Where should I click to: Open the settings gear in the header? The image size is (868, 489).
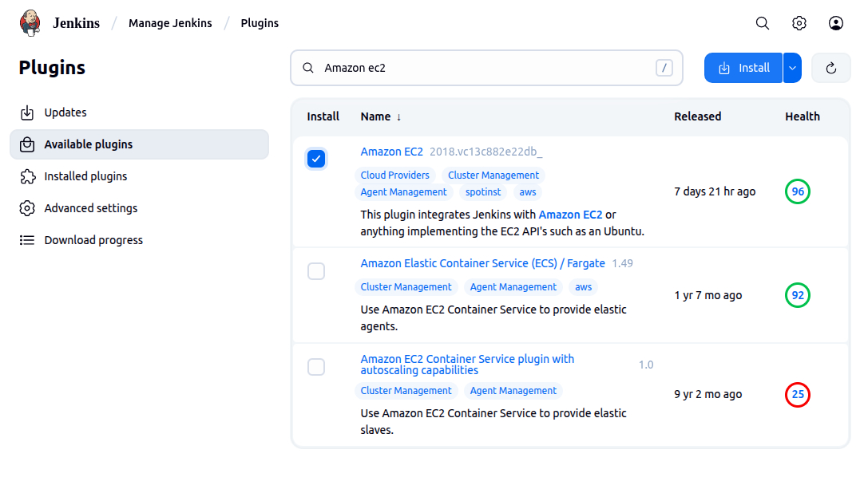799,23
